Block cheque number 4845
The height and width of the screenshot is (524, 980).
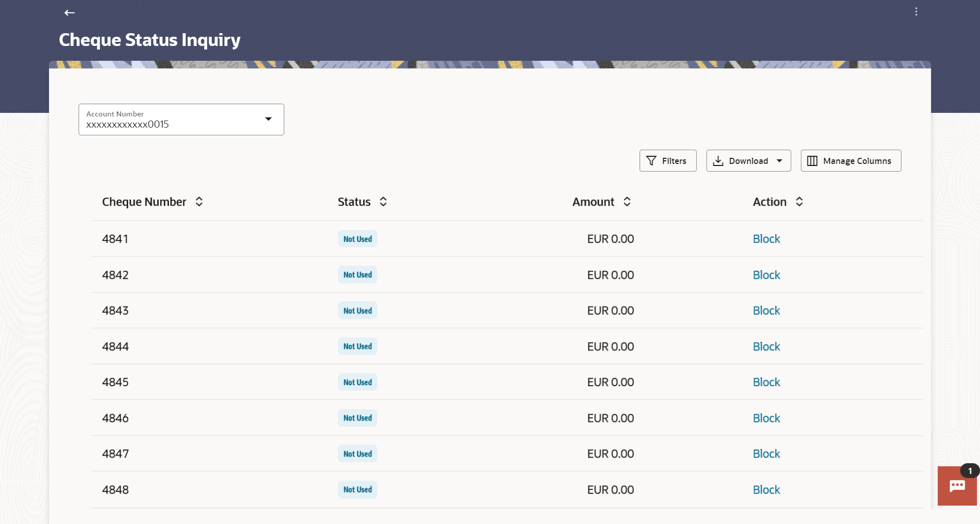766,382
